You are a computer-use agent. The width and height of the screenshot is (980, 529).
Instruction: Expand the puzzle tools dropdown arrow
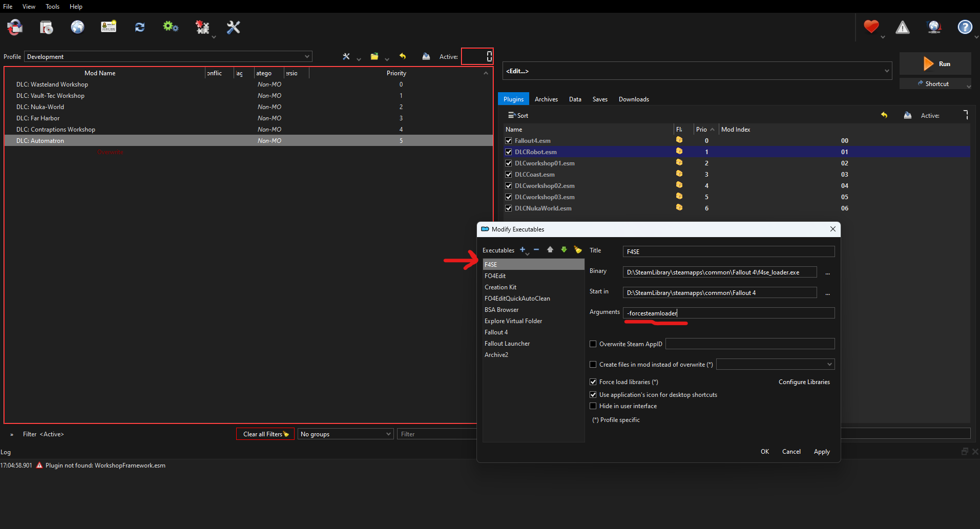214,37
